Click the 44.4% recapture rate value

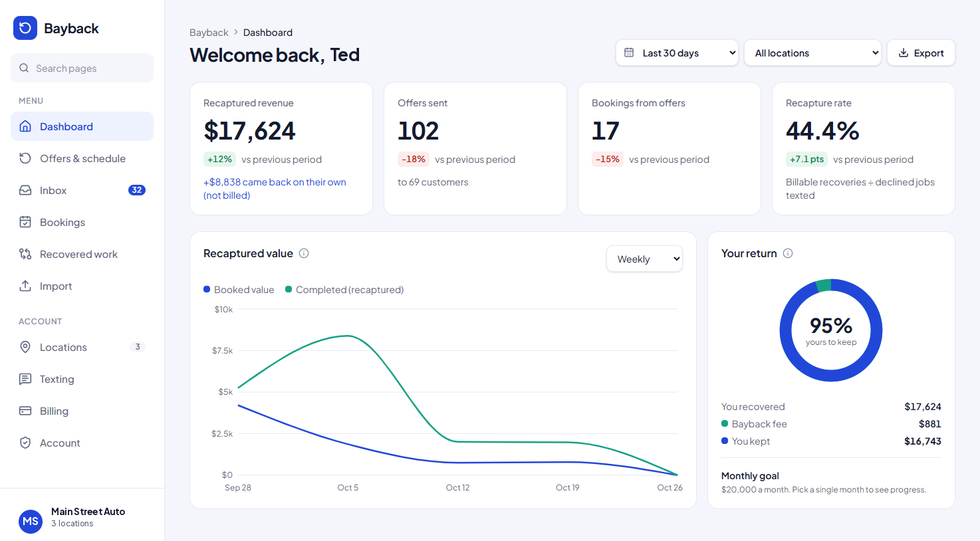coord(822,131)
